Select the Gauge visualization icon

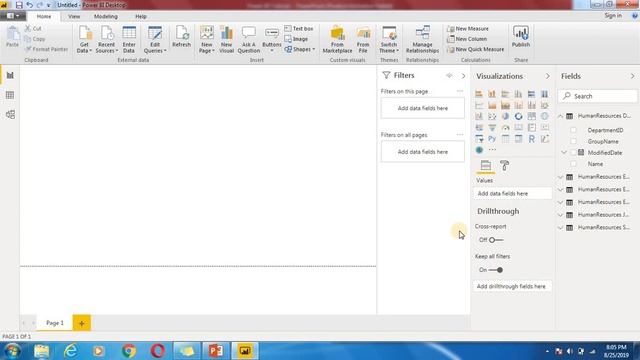point(505,128)
